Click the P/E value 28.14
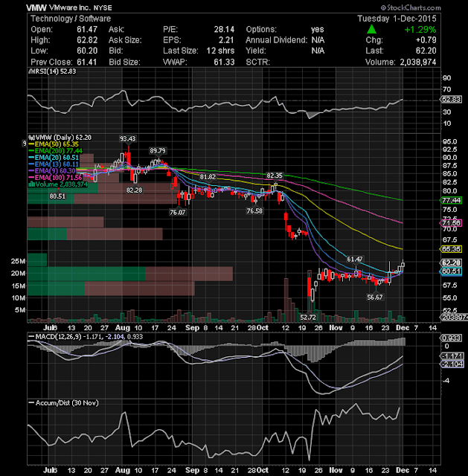The width and height of the screenshot is (468, 476). (224, 30)
